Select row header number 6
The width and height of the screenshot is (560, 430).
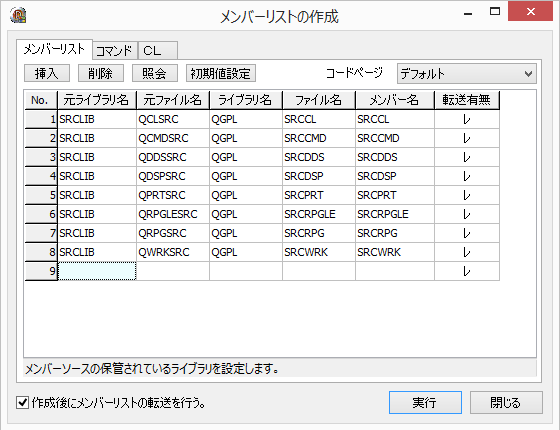coord(41,214)
